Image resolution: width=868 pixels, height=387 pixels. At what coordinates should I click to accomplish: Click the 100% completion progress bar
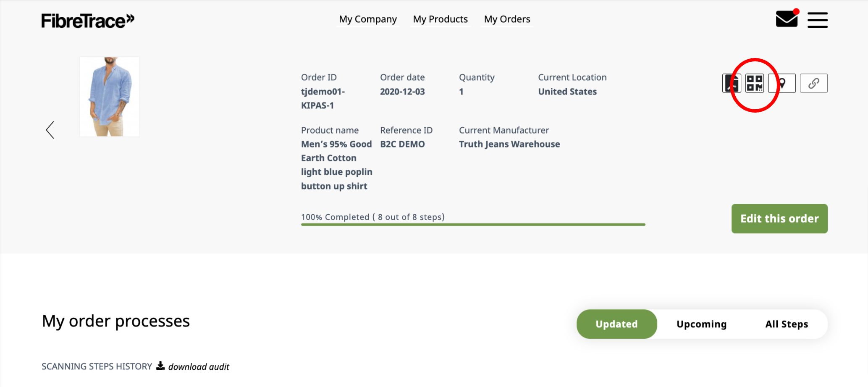472,224
